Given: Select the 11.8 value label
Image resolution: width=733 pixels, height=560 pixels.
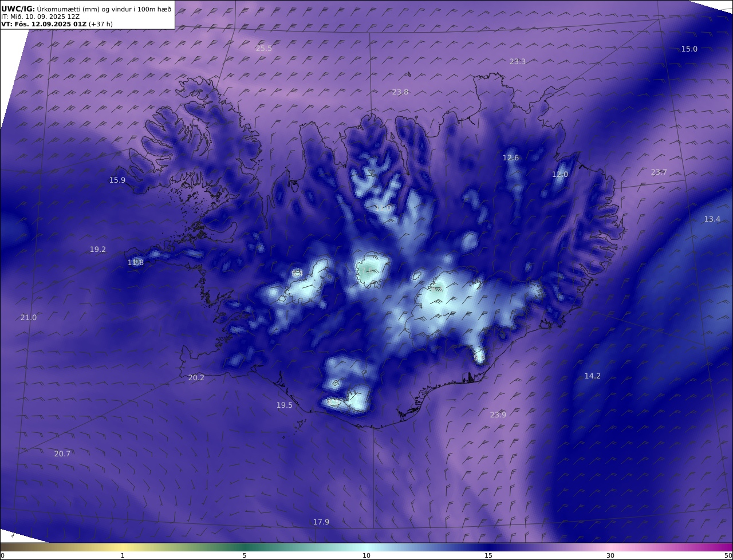Looking at the screenshot, I should pos(136,263).
